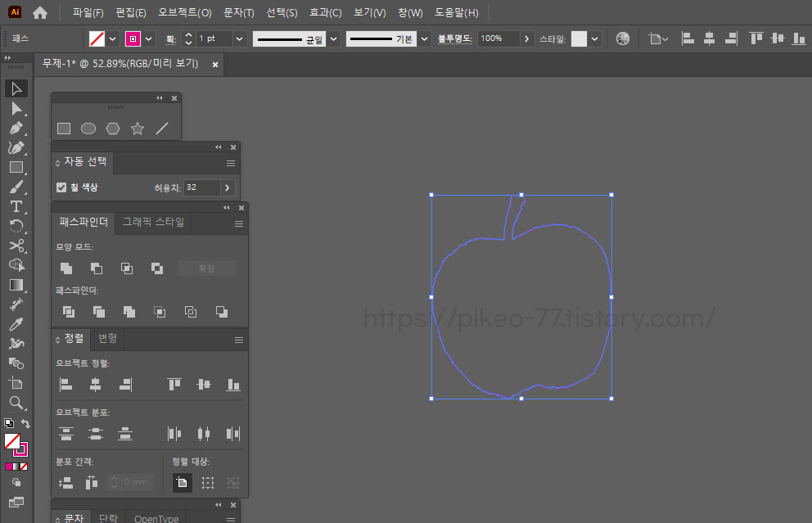Toggle the fill color checkbox
This screenshot has height=523, width=812.
point(61,187)
